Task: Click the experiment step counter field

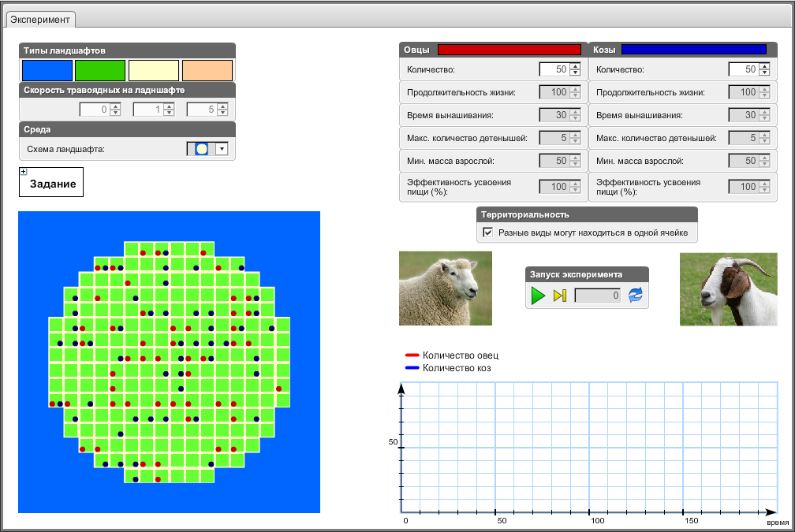Action: coord(598,296)
